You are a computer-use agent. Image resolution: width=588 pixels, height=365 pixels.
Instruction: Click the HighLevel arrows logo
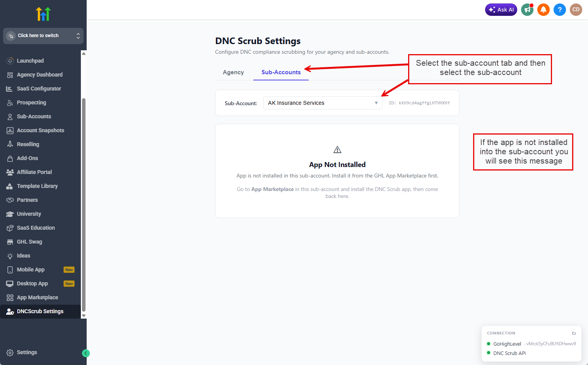(x=43, y=14)
